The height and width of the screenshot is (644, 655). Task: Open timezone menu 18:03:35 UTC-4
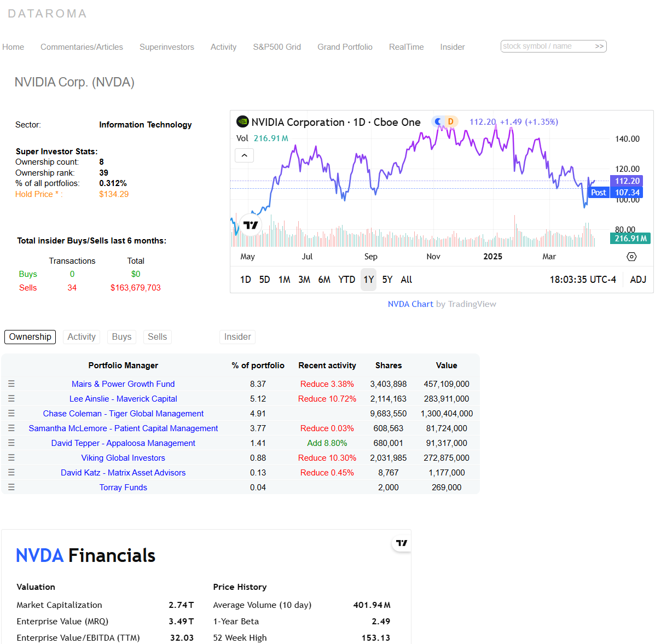pos(583,280)
